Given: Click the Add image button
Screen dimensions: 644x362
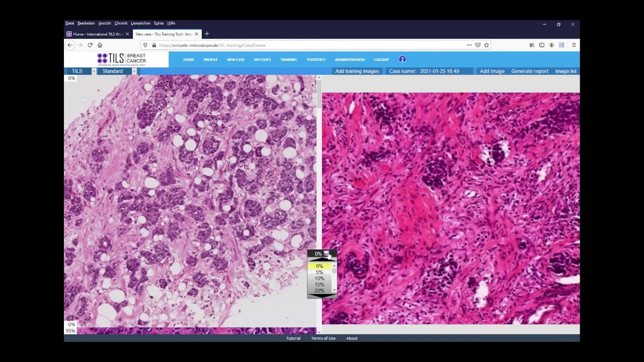Looking at the screenshot, I should click(x=492, y=71).
